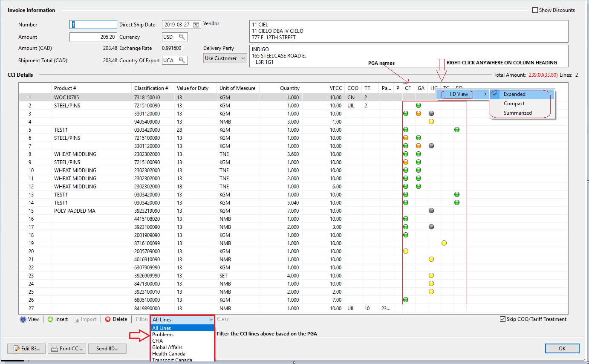
Task: Open the Use Customer delivery party dropdown
Action: [225, 58]
